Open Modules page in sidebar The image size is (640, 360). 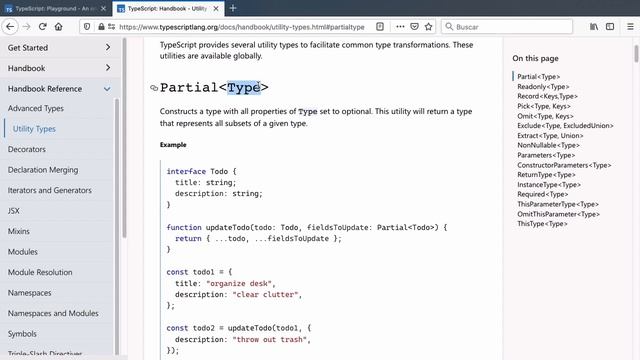(x=22, y=251)
